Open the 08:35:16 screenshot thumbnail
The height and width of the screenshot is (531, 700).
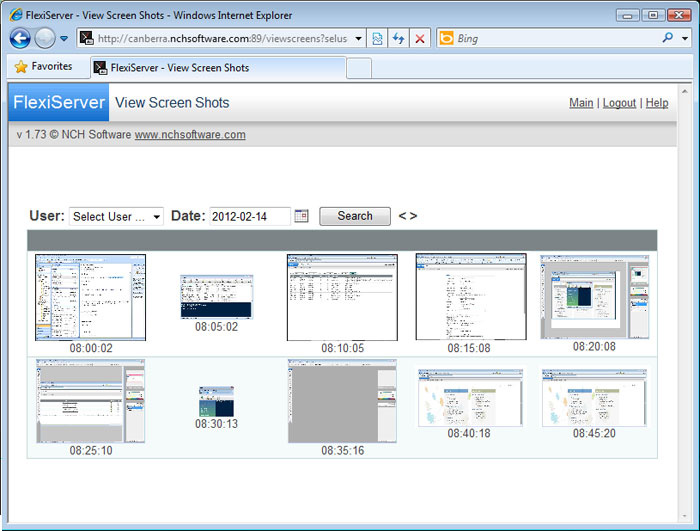pos(342,401)
